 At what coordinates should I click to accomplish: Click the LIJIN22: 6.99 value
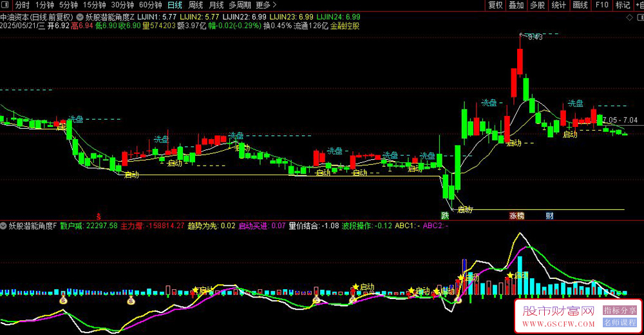point(244,17)
